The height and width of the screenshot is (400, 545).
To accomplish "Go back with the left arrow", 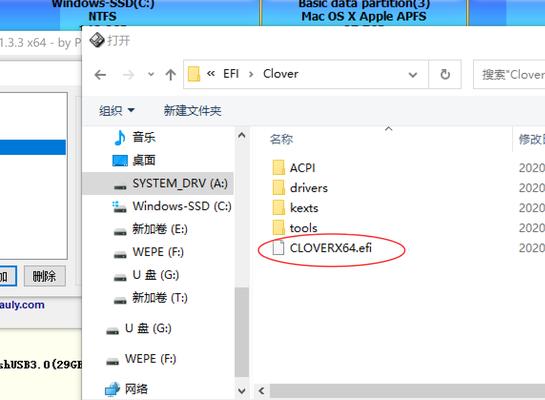I will pos(100,74).
